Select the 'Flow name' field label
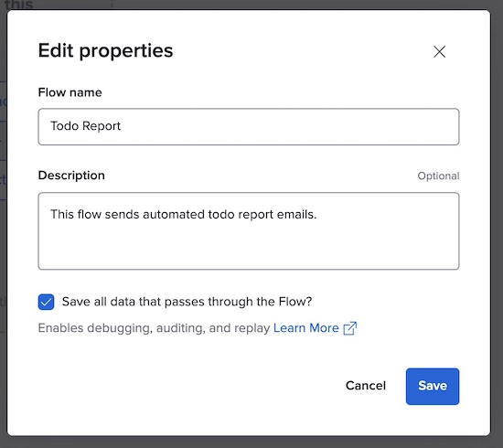 point(70,92)
